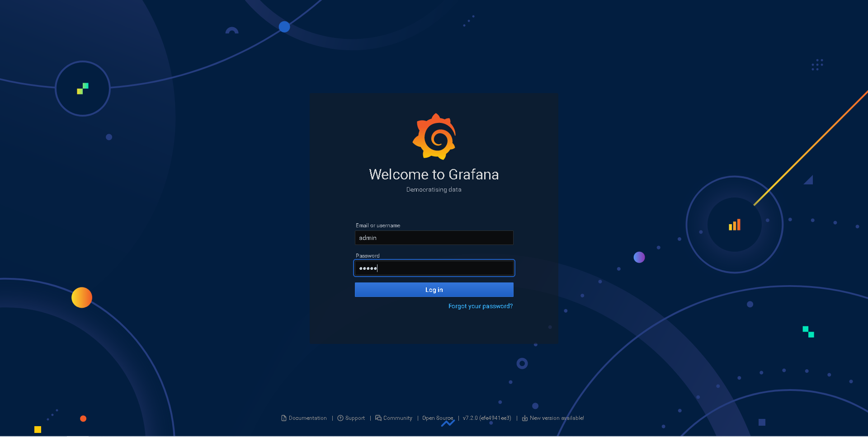
Task: Open the Community link
Action: [397, 418]
